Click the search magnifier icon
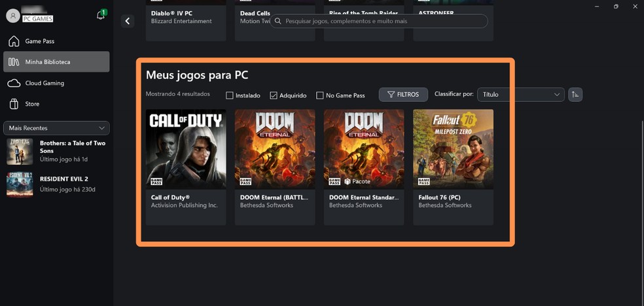The height and width of the screenshot is (306, 644). pos(278,21)
